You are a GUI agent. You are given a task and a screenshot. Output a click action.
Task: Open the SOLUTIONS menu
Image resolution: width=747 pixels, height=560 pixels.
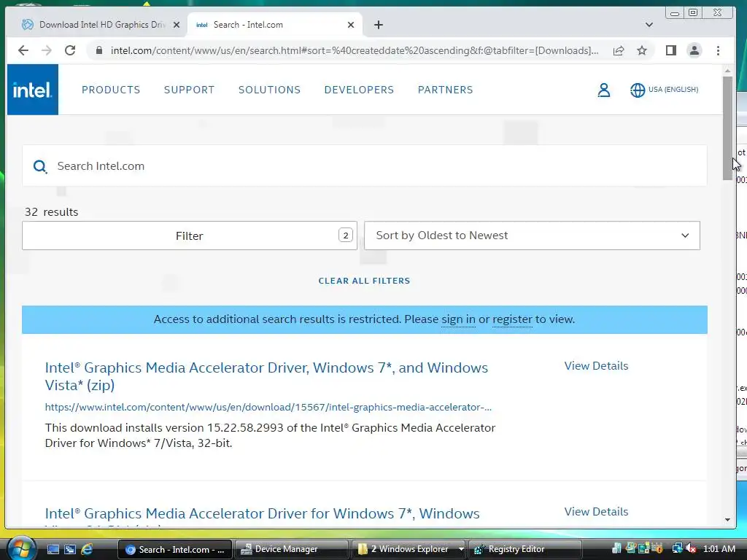[270, 90]
